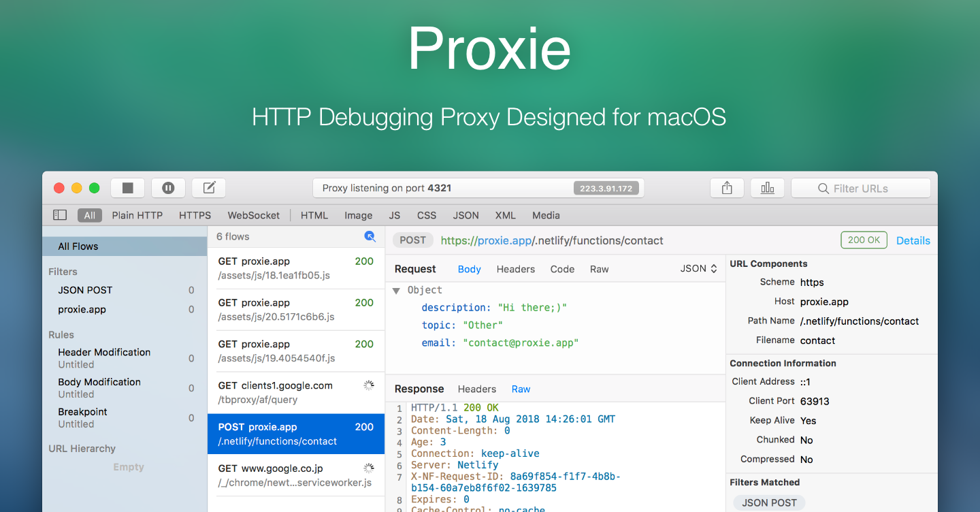This screenshot has height=512, width=980.
Task: Collapse the Object disclosure triangle
Action: click(x=396, y=291)
